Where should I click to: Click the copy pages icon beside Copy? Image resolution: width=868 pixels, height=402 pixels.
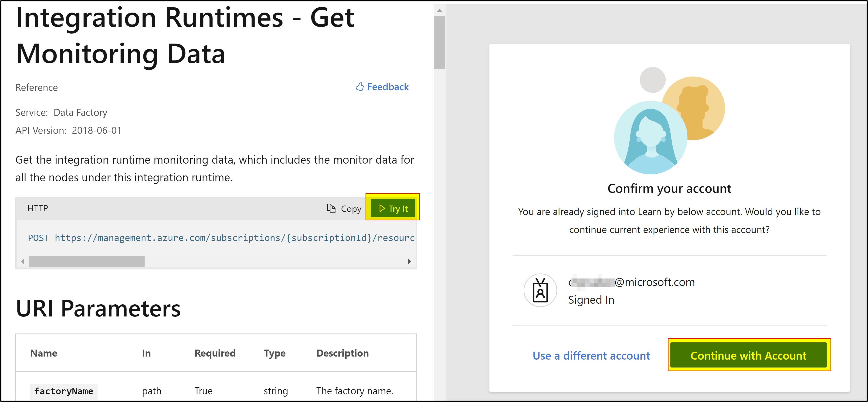[331, 208]
